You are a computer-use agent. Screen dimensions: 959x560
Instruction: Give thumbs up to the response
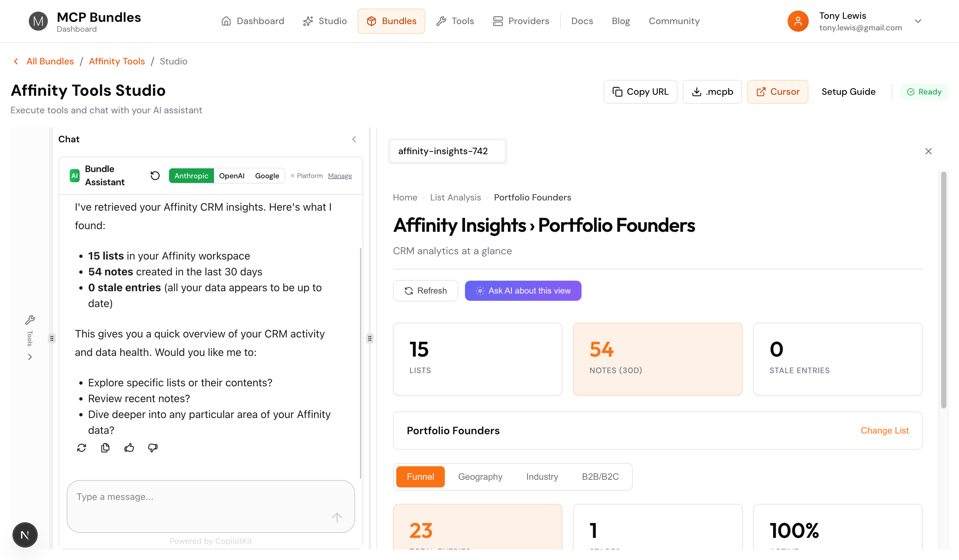pyautogui.click(x=129, y=448)
